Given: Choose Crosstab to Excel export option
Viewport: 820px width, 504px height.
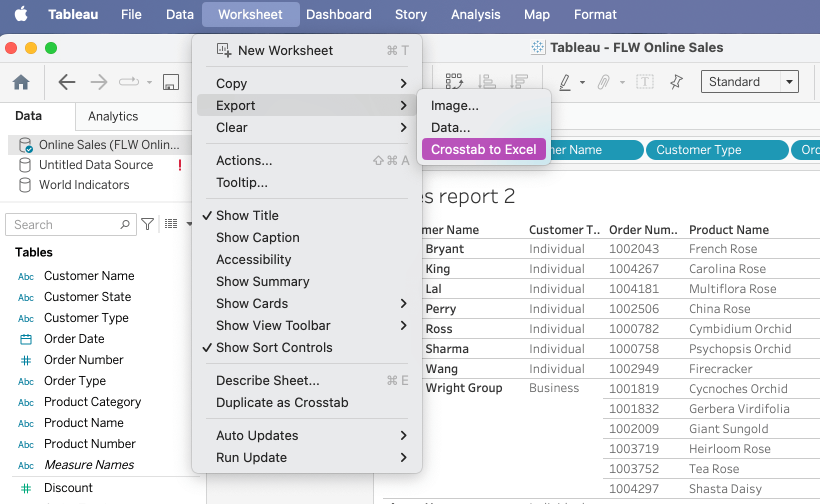Looking at the screenshot, I should [483, 149].
